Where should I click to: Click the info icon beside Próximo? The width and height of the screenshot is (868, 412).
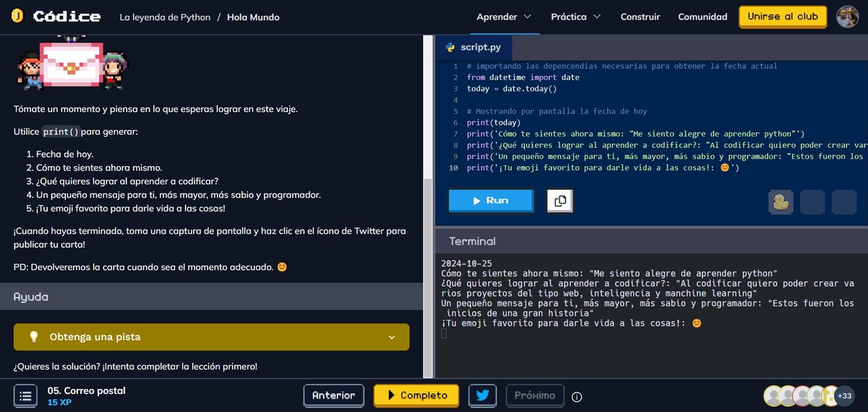point(576,396)
